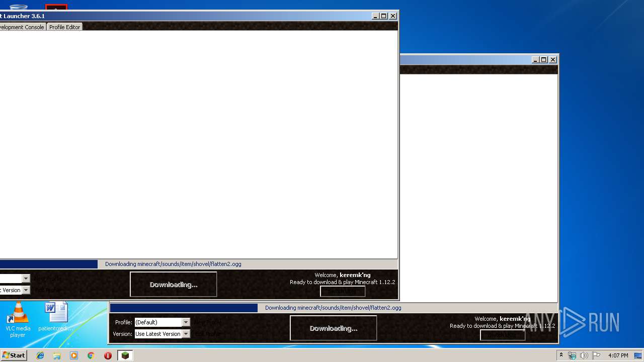The width and height of the screenshot is (644, 362).
Task: Click the network tray icon
Action: click(572, 355)
